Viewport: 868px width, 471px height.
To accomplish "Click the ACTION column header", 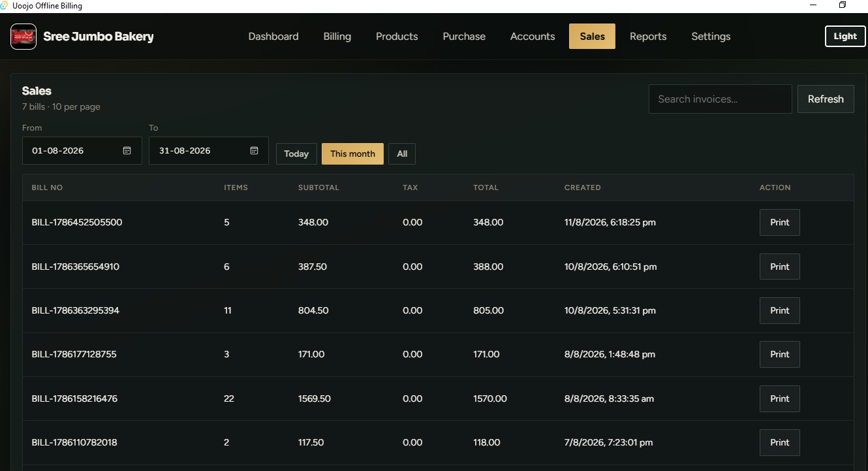I will click(x=775, y=187).
